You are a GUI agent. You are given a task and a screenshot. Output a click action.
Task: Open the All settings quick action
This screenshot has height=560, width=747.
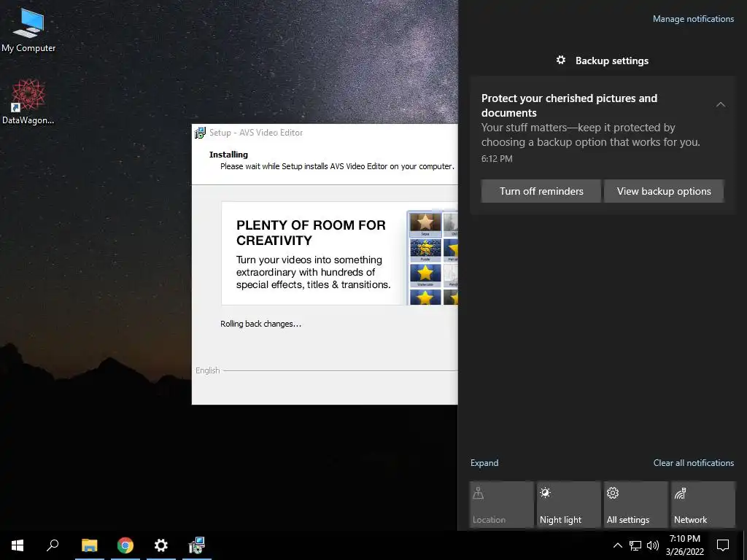point(635,505)
